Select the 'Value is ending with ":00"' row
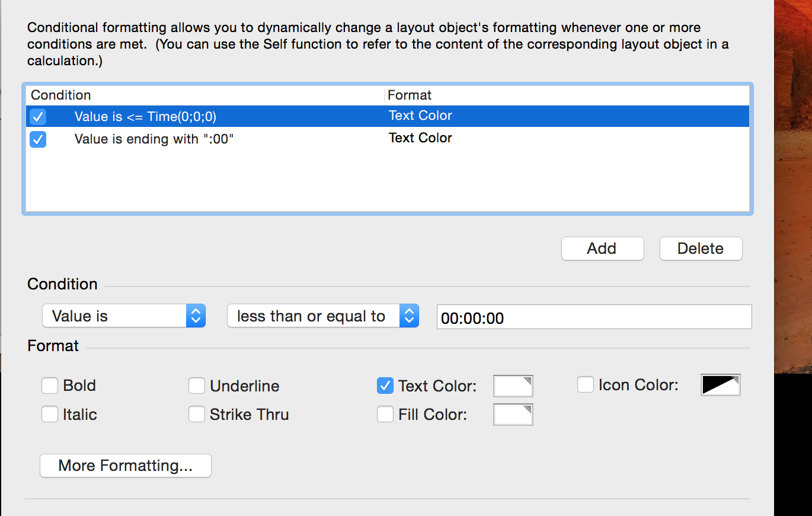 pyautogui.click(x=388, y=138)
